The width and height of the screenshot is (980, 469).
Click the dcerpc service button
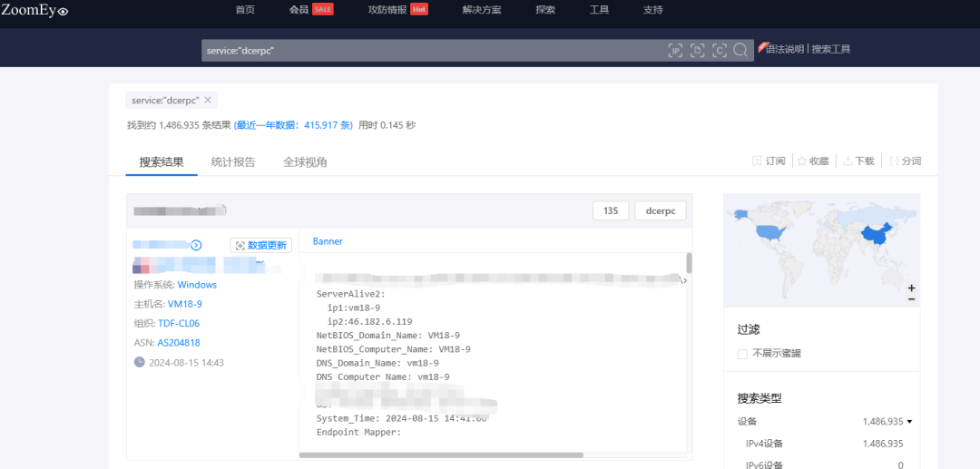(x=661, y=211)
